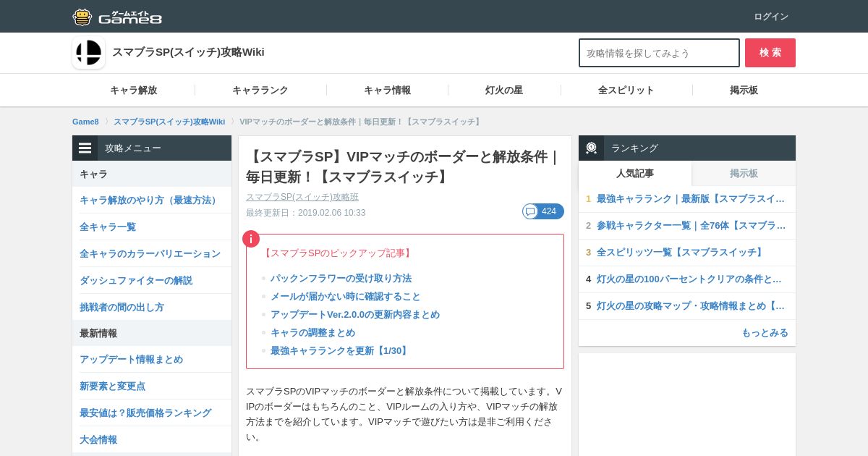This screenshot has height=456, width=868.
Task: Open 最強キャラランクを更新【1/30】 link
Action: pyautogui.click(x=341, y=351)
